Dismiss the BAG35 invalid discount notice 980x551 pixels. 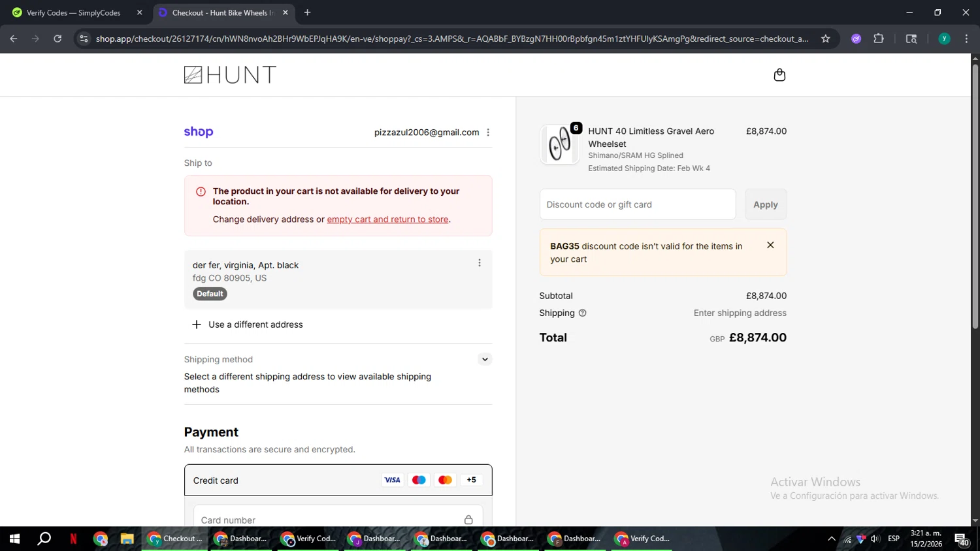click(x=770, y=245)
